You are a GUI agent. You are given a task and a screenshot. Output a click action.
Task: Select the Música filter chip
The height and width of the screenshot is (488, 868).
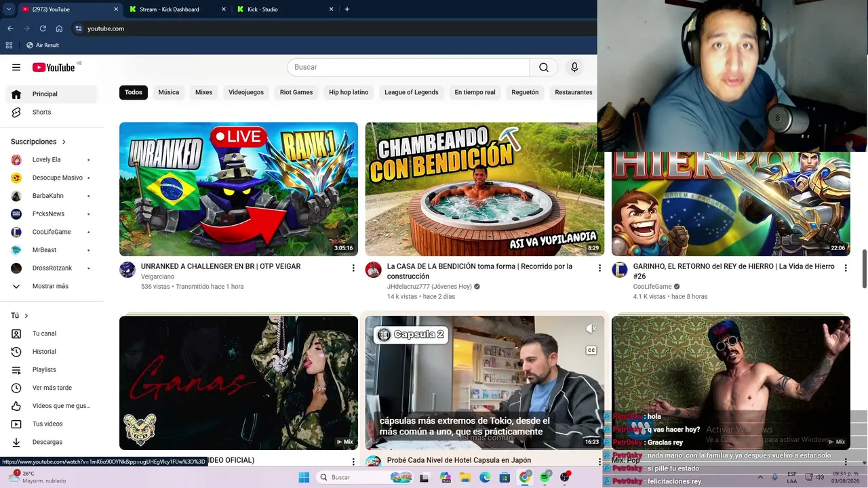coord(169,92)
